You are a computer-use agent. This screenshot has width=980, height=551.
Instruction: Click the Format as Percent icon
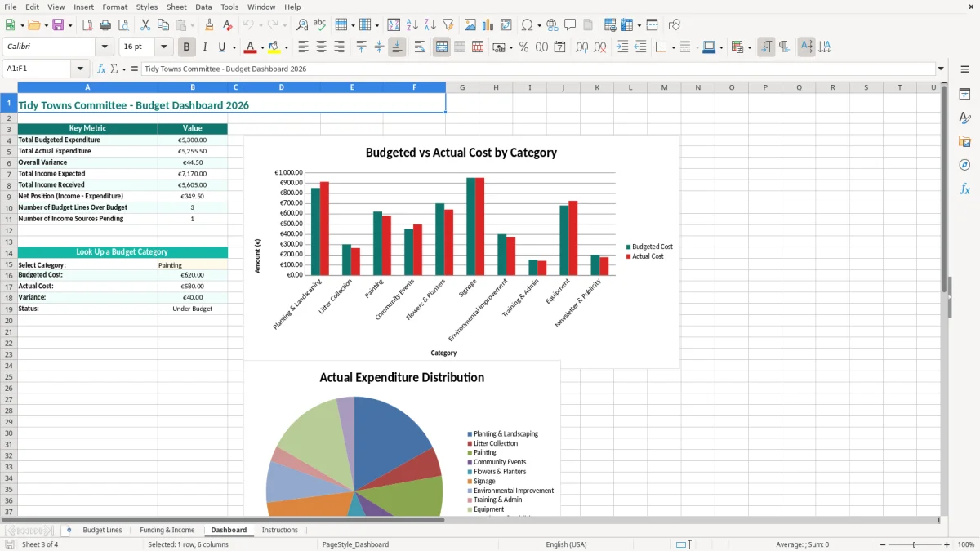[x=523, y=47]
